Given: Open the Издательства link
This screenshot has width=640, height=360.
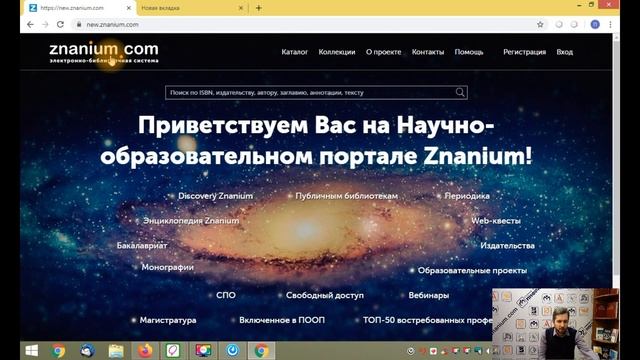Looking at the screenshot, I should [507, 246].
